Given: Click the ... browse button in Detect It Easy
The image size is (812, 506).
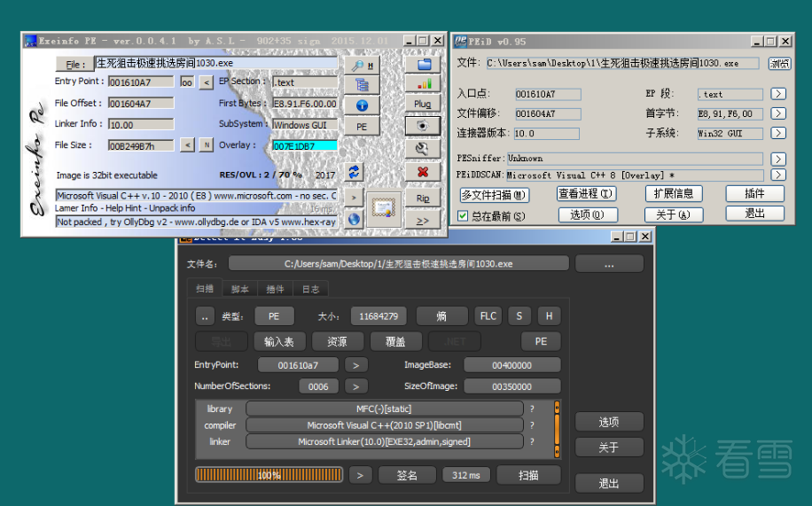Looking at the screenshot, I should click(609, 264).
